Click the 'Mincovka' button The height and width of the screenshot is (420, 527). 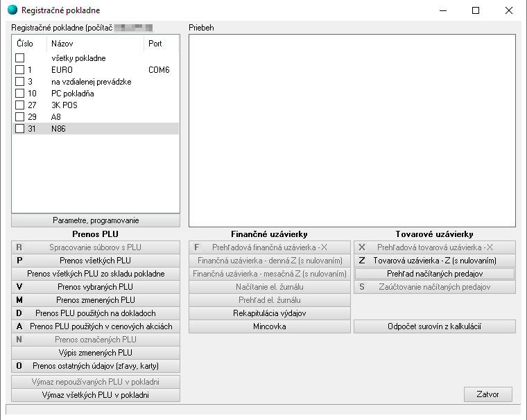270,326
